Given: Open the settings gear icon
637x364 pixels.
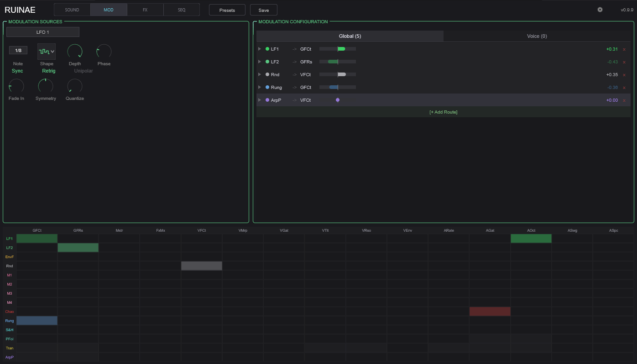Looking at the screenshot, I should click(600, 10).
